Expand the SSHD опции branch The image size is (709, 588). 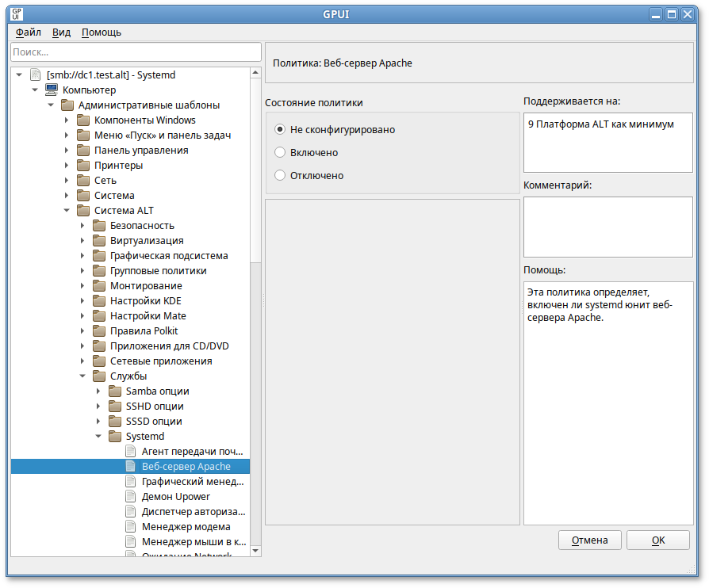point(98,407)
